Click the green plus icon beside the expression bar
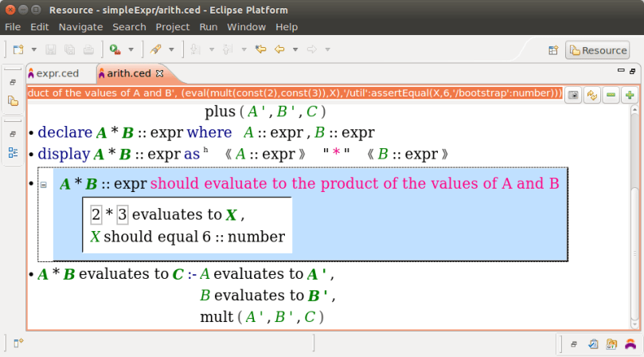This screenshot has height=357, width=644. pos(630,95)
